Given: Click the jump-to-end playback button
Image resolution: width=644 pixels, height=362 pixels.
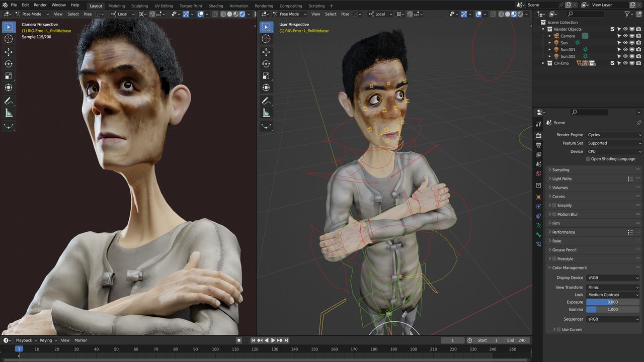Looking at the screenshot, I should point(286,340).
